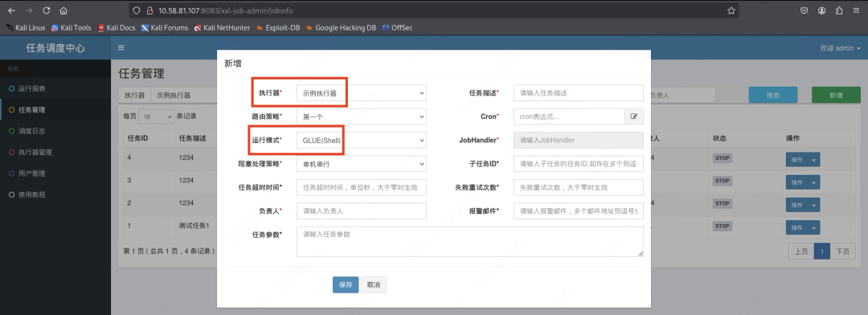The image size is (868, 315).
Task: Click the 任务参数 text area
Action: [470, 241]
